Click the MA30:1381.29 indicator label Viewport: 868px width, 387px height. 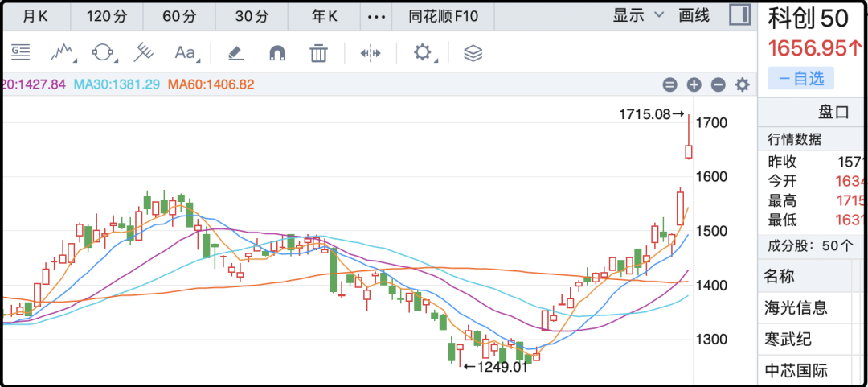[x=117, y=84]
